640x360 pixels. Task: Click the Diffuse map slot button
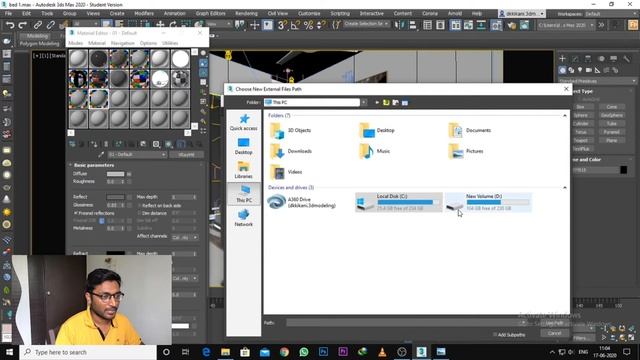(x=129, y=174)
